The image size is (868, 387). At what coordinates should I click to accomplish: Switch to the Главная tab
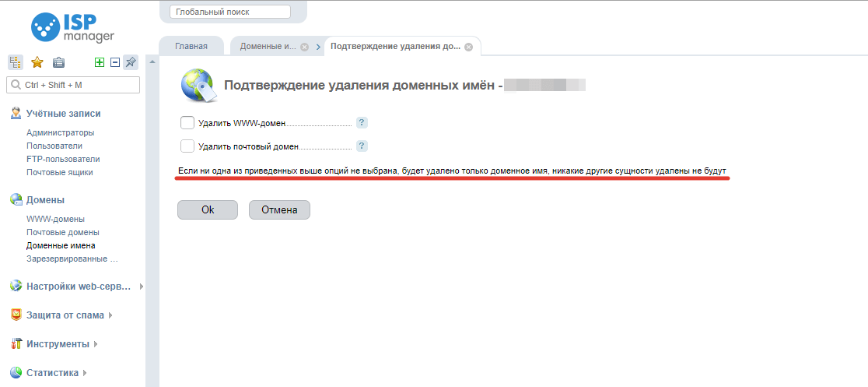(x=191, y=46)
